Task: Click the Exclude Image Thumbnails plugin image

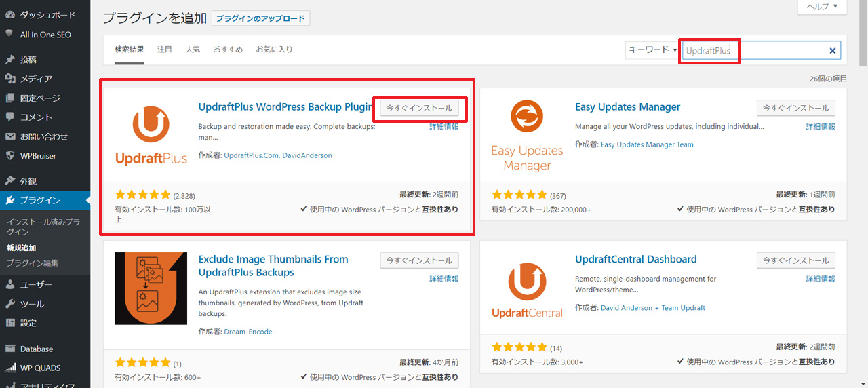Action: pos(151,288)
